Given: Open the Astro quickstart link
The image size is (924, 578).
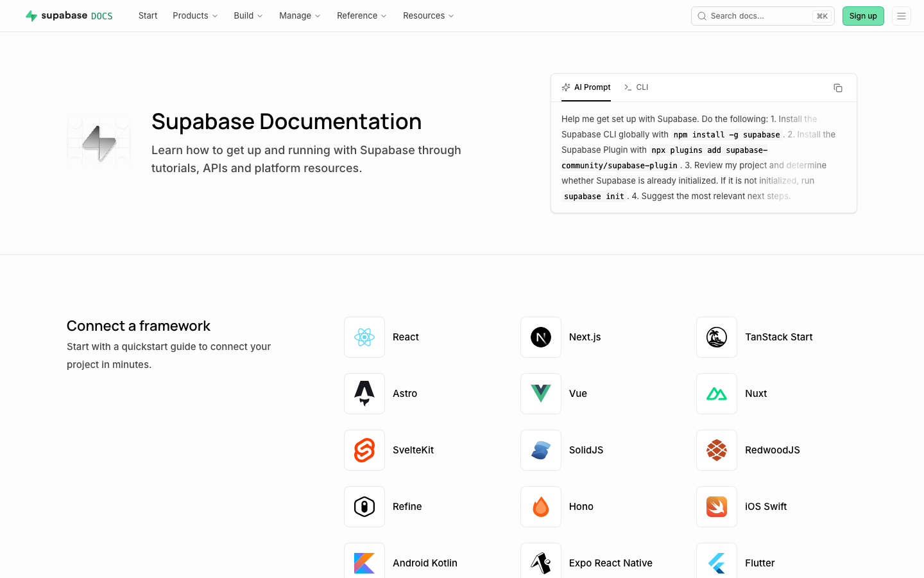Looking at the screenshot, I should coord(405,394).
